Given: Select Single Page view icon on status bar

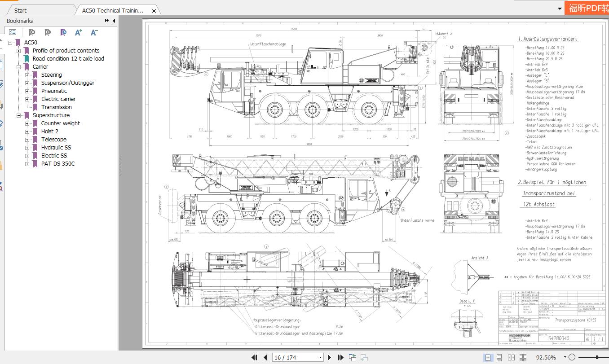Looking at the screenshot, I should (488, 358).
